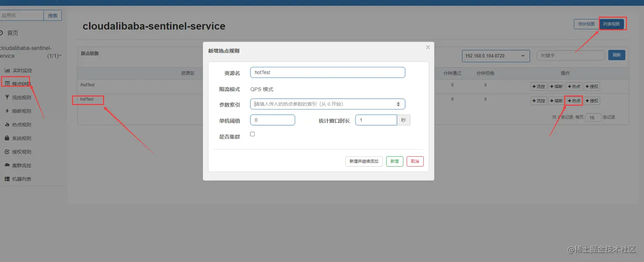
Task: Click 熔断规则 lightning bolt icon
Action: point(7,111)
